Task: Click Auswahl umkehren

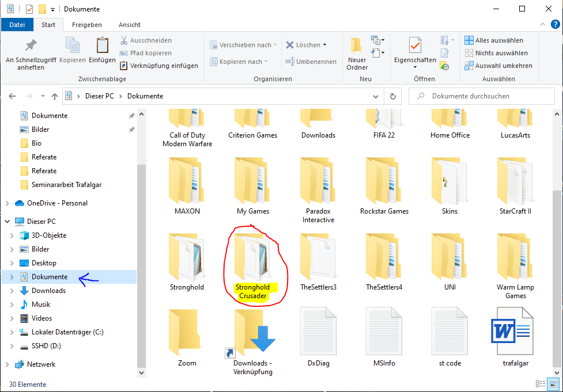Action: [x=498, y=66]
